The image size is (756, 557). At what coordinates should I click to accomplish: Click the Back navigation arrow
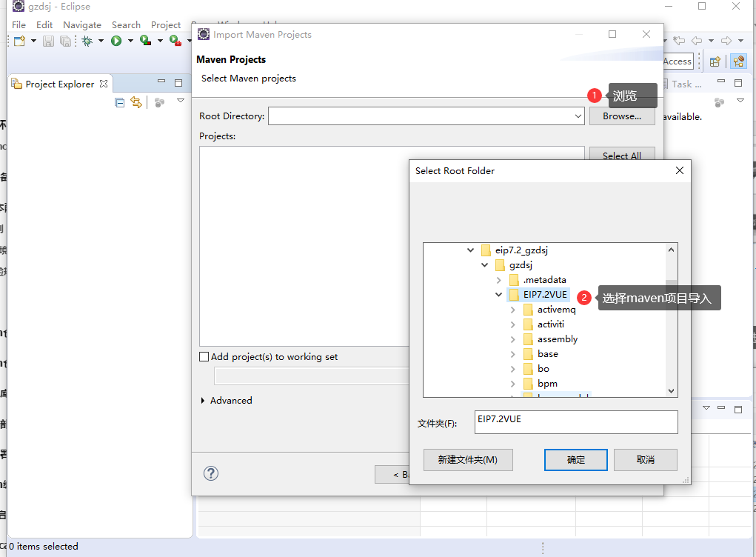pos(697,41)
